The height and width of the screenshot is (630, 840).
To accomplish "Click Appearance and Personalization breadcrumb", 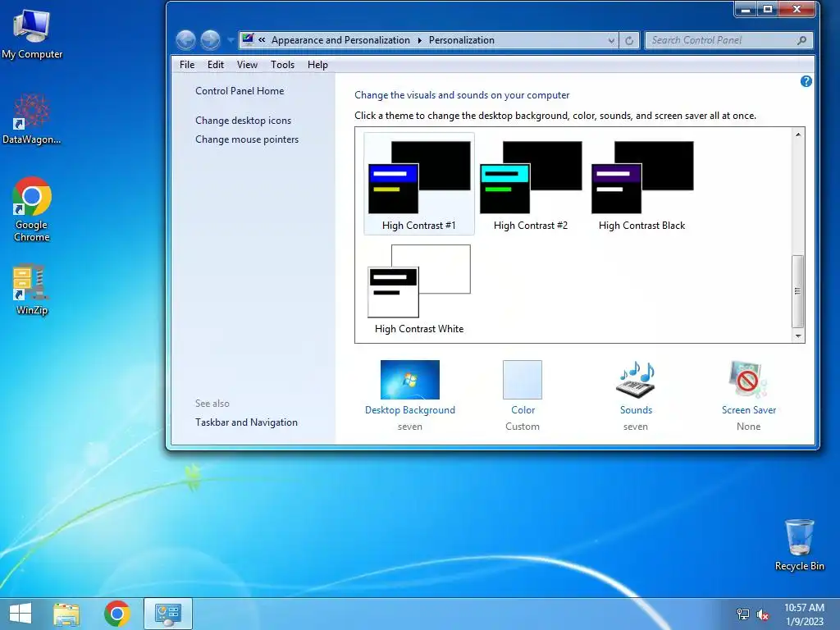I will pyautogui.click(x=340, y=40).
